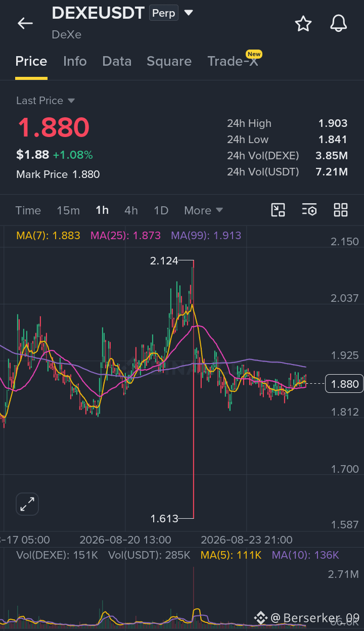The height and width of the screenshot is (631, 364).
Task: Tap the Vol(USDT): 285K volume label
Action: (x=149, y=555)
